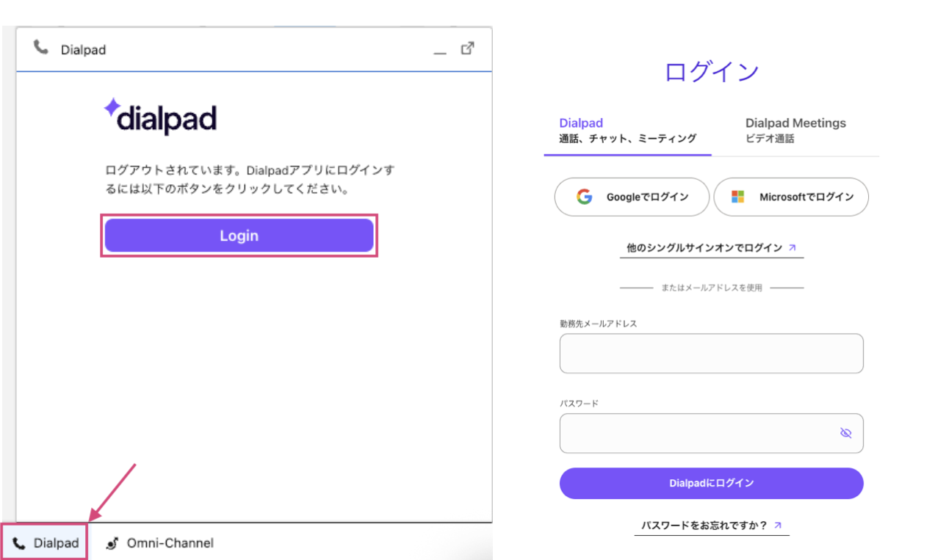Focus the パスワード input field
Screen dimensions: 935x560
(711, 433)
